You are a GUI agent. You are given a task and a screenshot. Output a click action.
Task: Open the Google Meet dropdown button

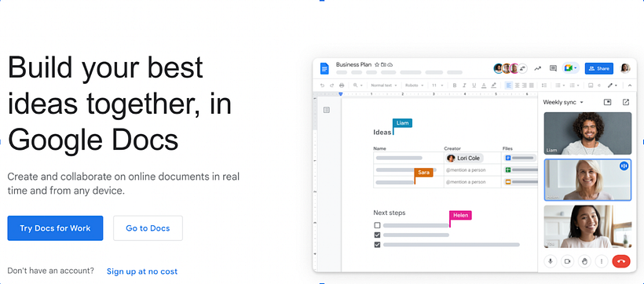pos(570,68)
